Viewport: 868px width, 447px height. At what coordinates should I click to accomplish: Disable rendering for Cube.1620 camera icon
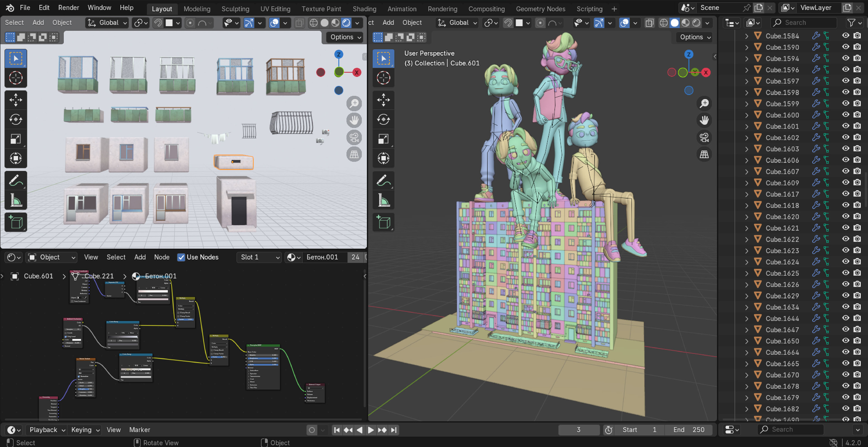pyautogui.click(x=857, y=217)
